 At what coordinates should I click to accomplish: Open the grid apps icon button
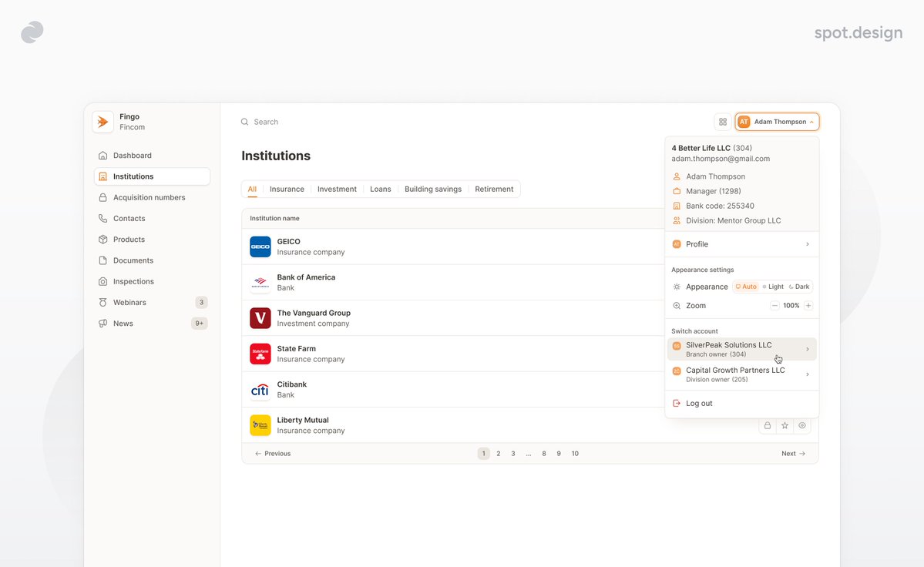723,122
